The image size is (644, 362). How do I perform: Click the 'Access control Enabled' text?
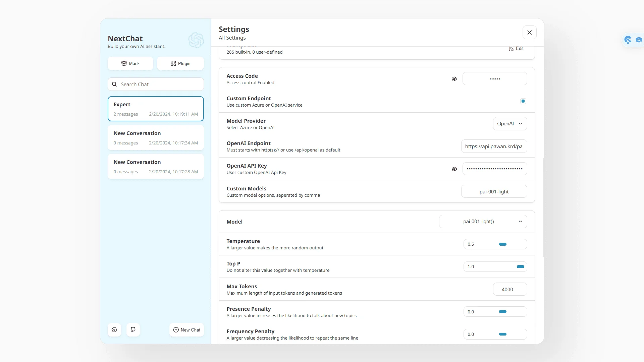tap(250, 82)
